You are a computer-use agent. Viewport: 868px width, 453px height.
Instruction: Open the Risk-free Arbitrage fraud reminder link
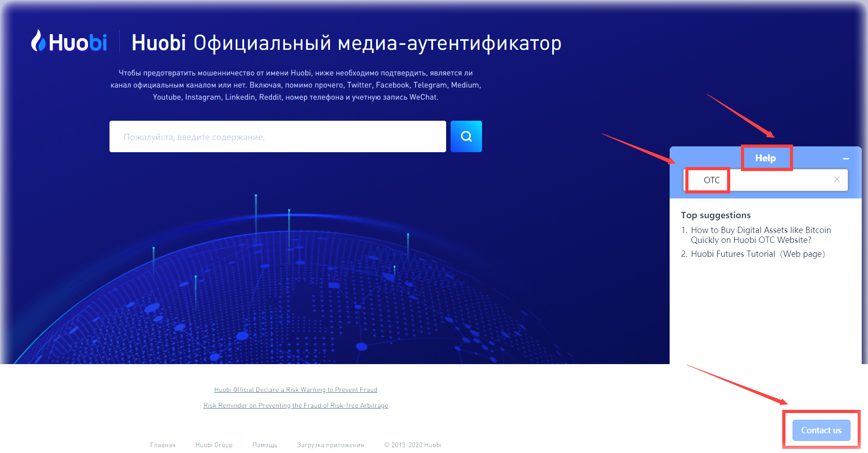click(296, 405)
